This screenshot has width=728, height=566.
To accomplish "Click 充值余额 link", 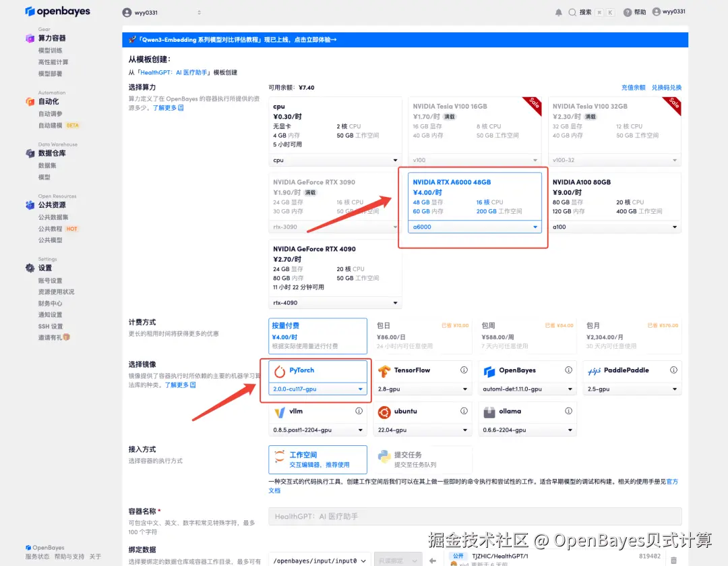I will click(633, 88).
